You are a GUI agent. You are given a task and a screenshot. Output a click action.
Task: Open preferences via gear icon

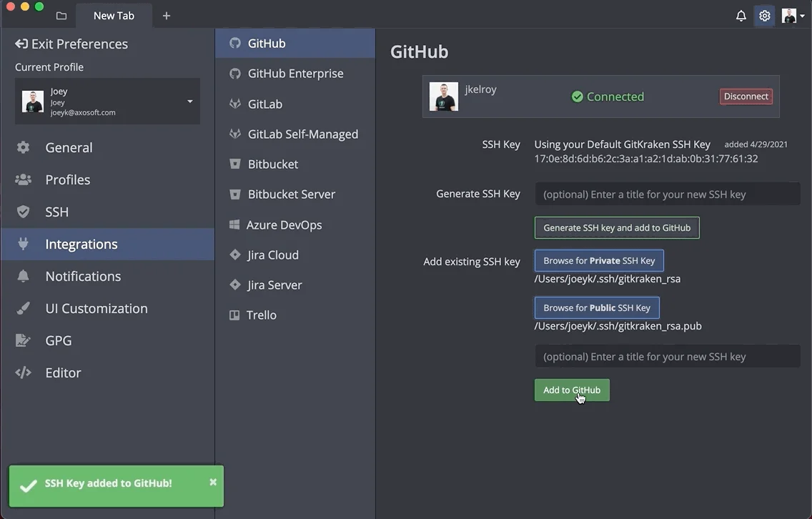pos(765,16)
